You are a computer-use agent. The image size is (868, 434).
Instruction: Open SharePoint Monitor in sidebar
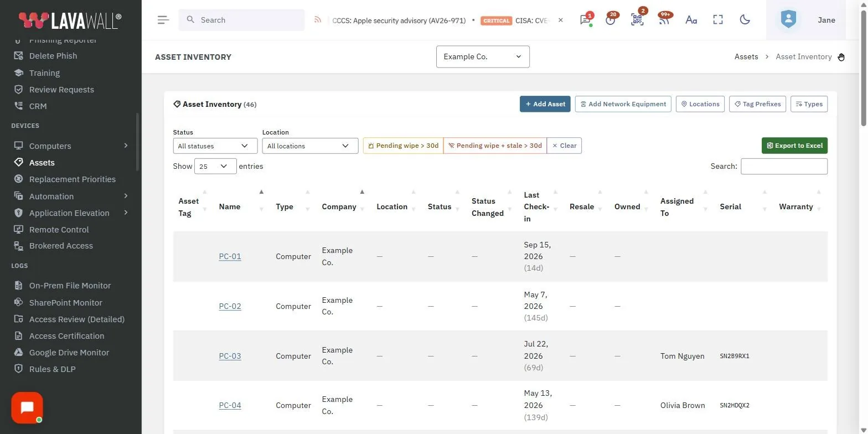65,303
